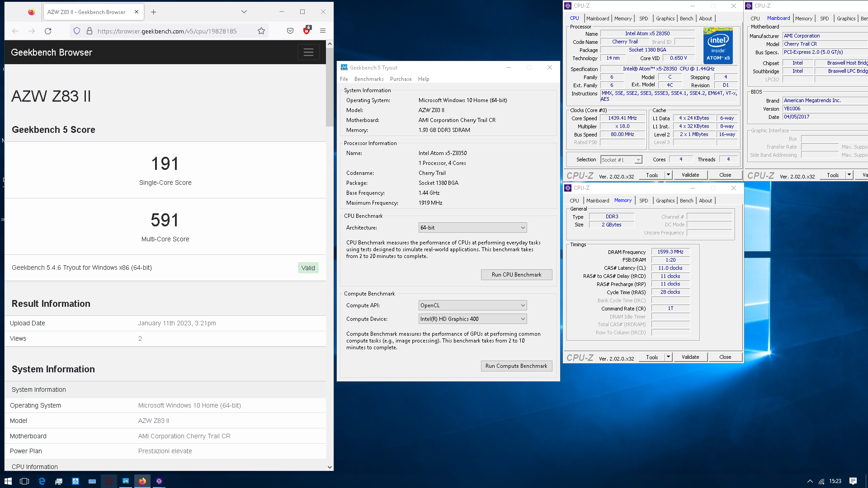Click Run Compute Benchmark
The height and width of the screenshot is (488, 868).
[x=516, y=366]
